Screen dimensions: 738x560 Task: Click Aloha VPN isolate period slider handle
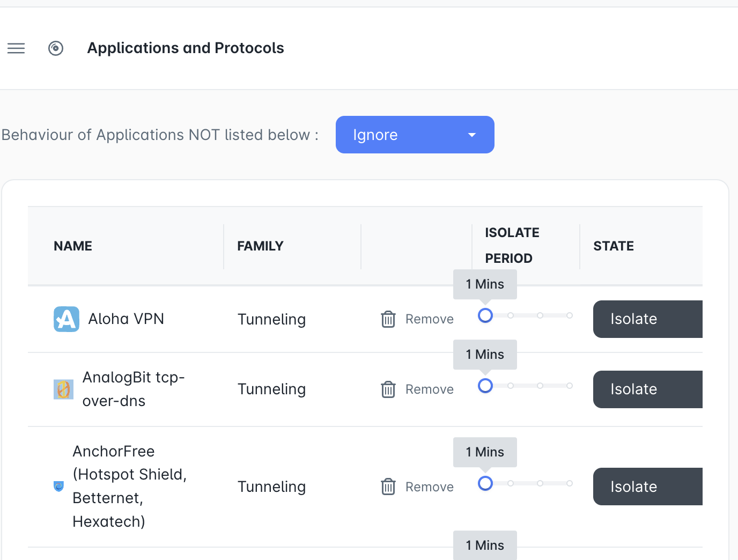click(485, 315)
